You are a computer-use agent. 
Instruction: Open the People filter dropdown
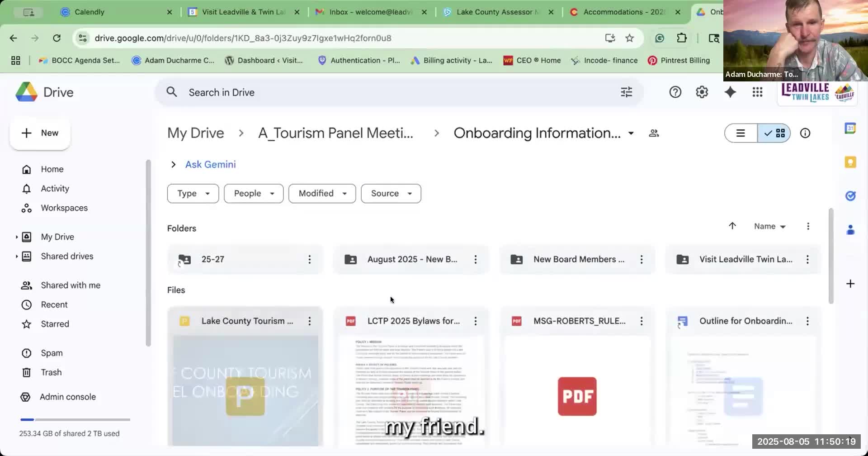point(254,194)
